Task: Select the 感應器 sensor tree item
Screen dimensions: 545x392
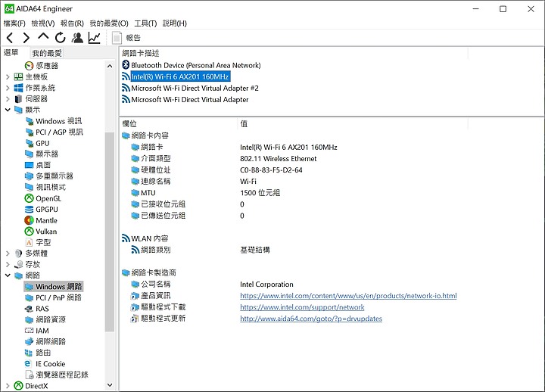Action: tap(42, 66)
